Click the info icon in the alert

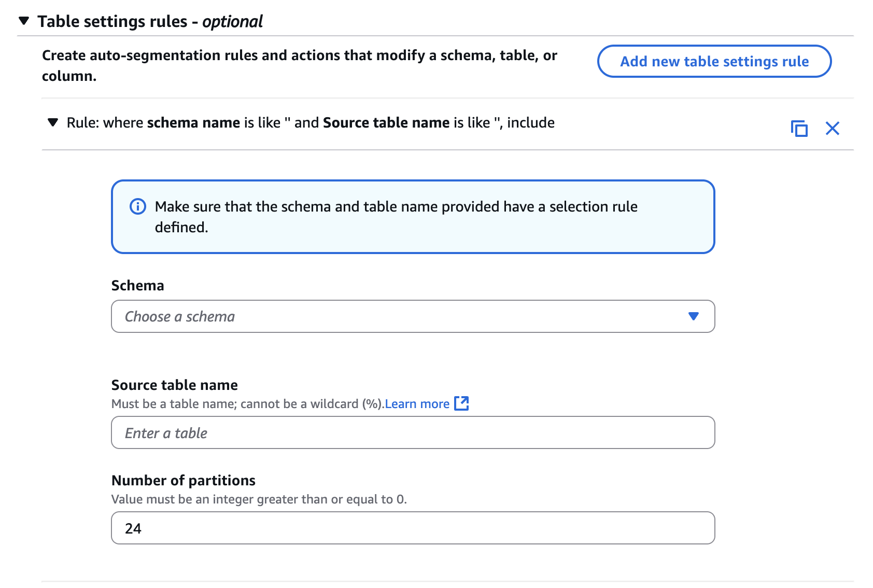(x=137, y=206)
